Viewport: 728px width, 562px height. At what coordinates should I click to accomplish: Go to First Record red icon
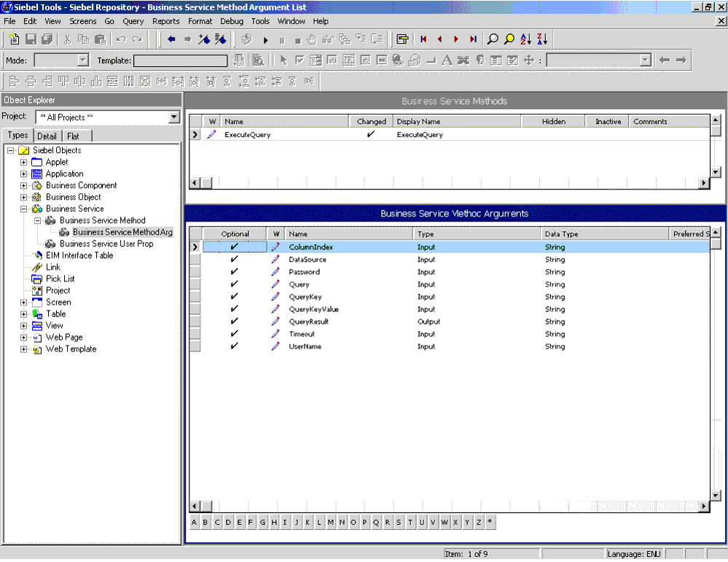pyautogui.click(x=423, y=39)
